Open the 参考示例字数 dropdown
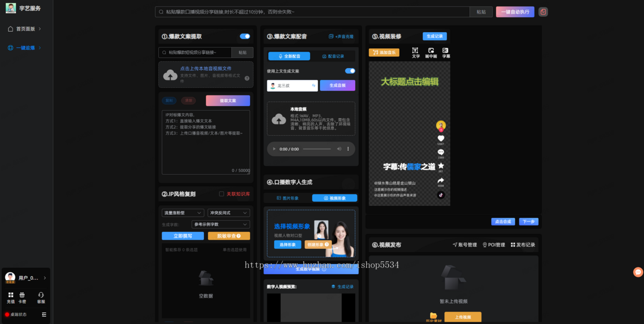This screenshot has width=644, height=324. click(221, 224)
